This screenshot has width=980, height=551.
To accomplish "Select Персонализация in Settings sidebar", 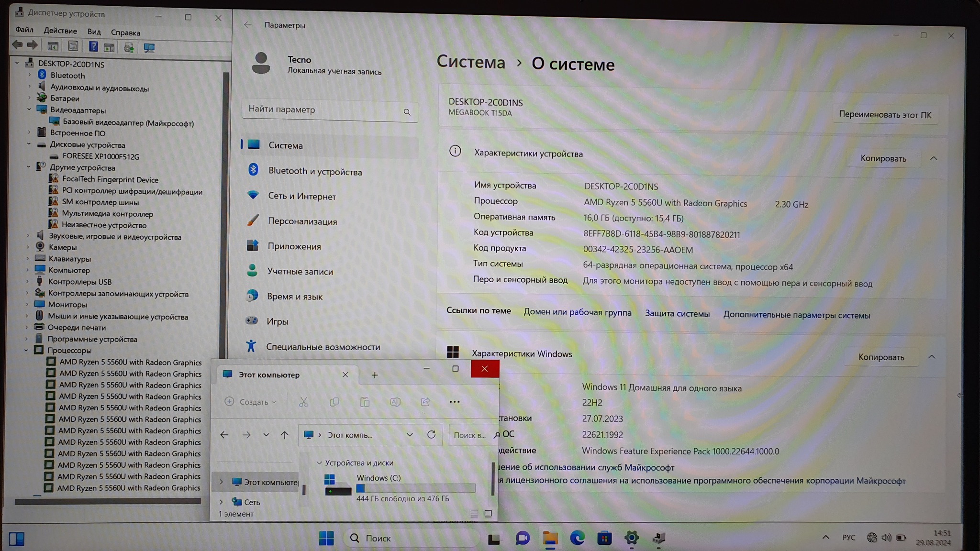I will click(x=302, y=221).
